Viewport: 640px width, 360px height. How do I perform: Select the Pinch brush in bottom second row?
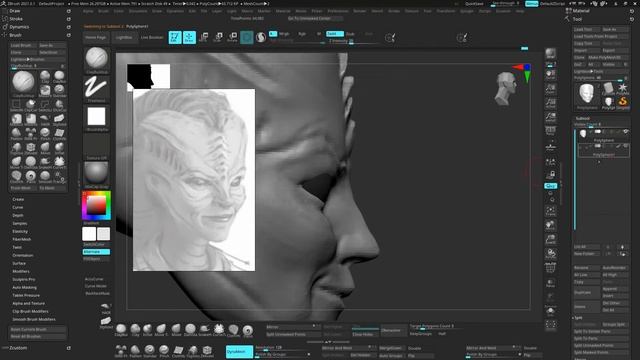point(164,351)
